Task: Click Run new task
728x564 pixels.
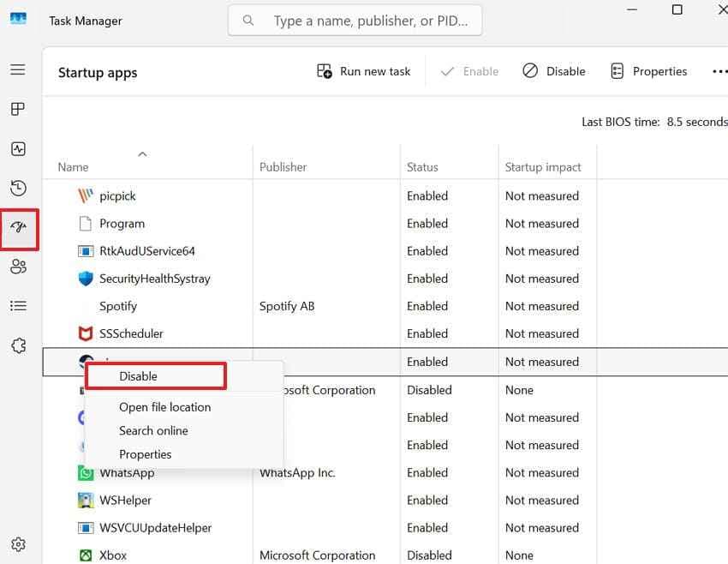Action: [363, 71]
